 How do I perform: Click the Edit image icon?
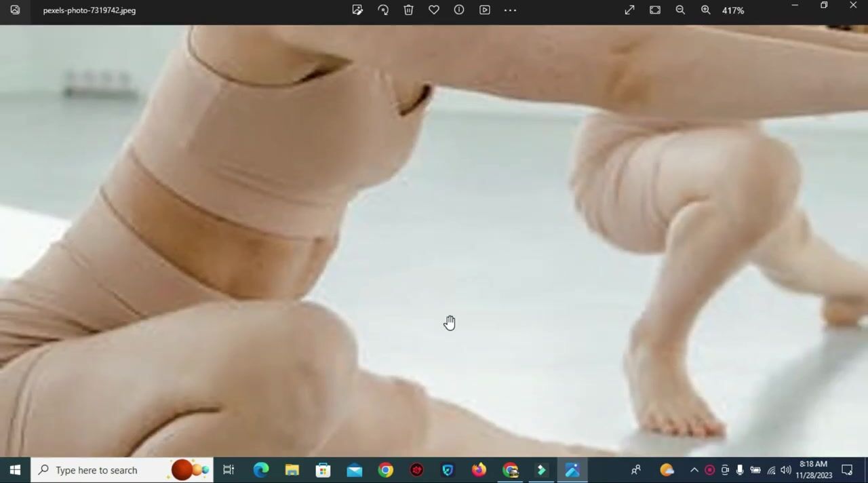[357, 10]
